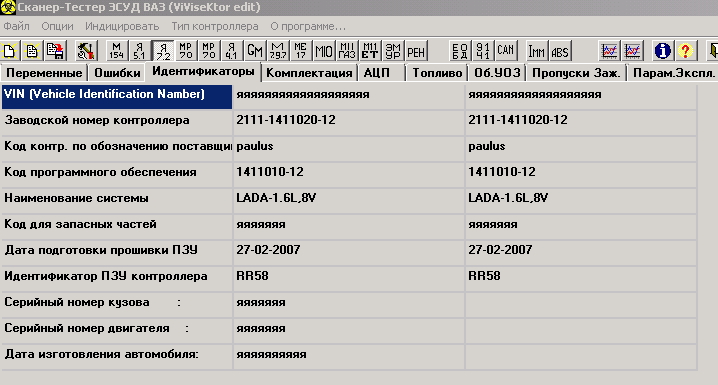Open the Imm immobilizer tool
Image resolution: width=718 pixels, height=385 pixels.
click(536, 51)
